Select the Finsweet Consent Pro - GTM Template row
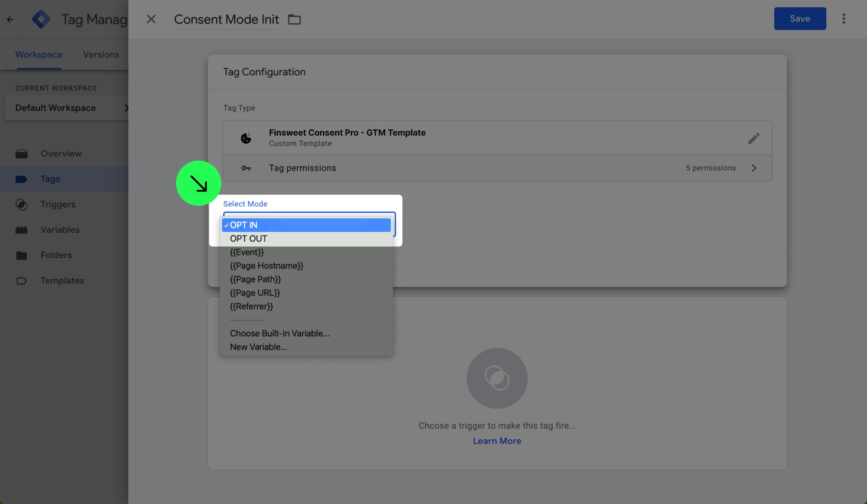867x504 pixels. coord(497,138)
